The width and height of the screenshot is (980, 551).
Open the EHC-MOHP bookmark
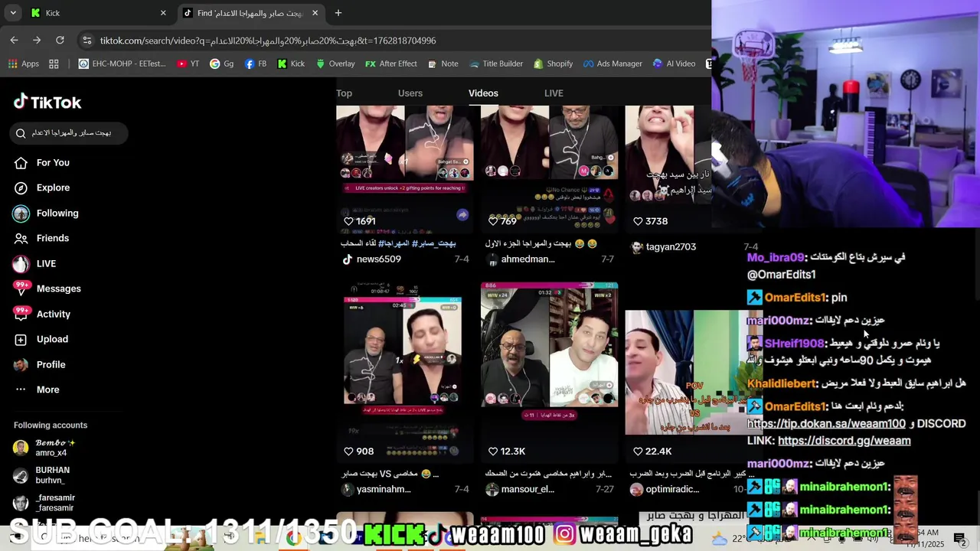122,64
